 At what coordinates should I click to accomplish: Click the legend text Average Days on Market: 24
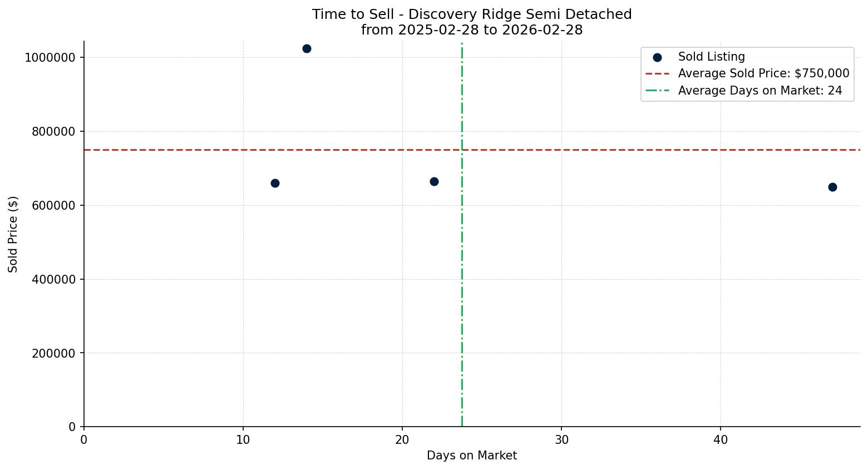point(759,90)
